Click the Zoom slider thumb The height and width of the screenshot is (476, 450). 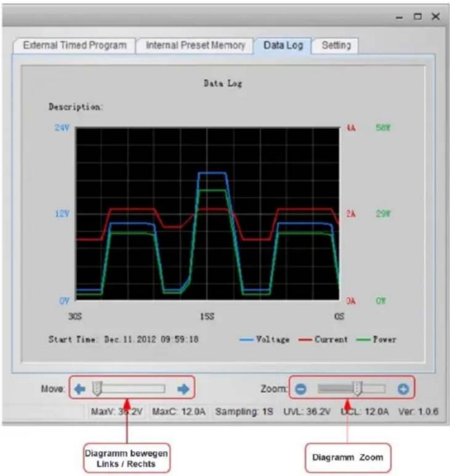(357, 389)
